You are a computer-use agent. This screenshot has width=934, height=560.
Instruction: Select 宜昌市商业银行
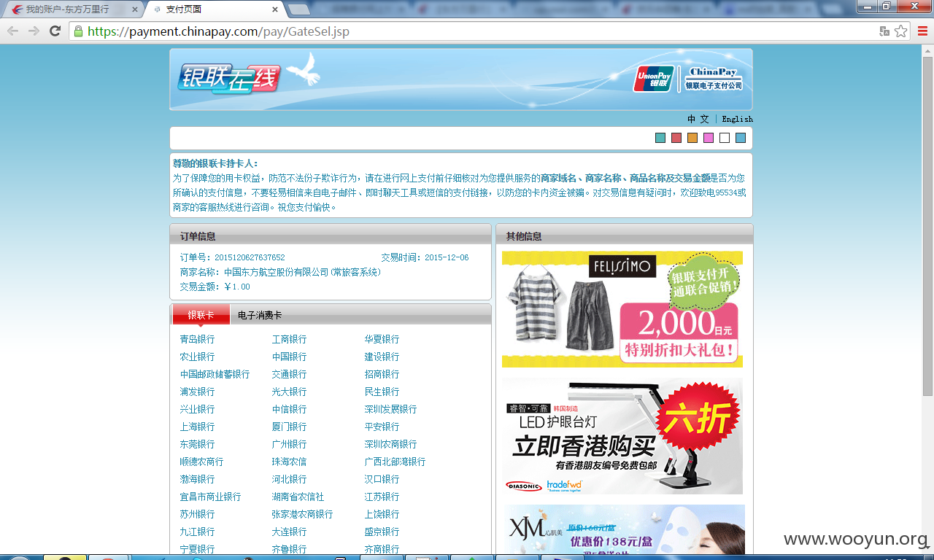pyautogui.click(x=210, y=497)
